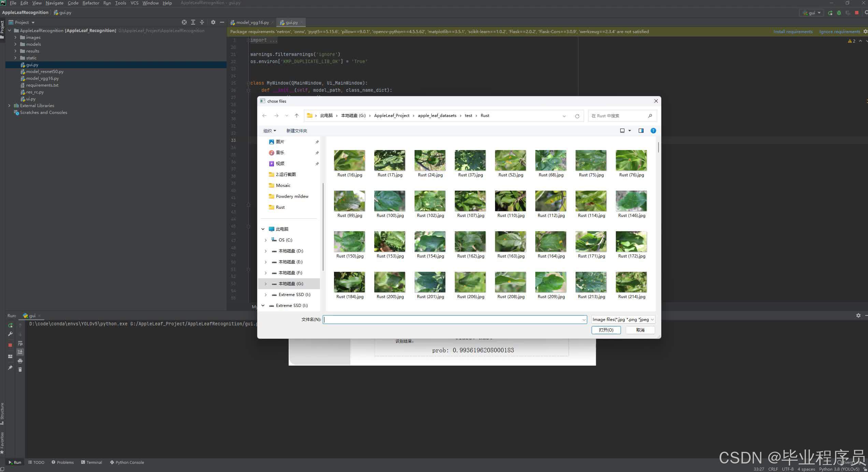Expand the models folder in project tree

pos(15,44)
